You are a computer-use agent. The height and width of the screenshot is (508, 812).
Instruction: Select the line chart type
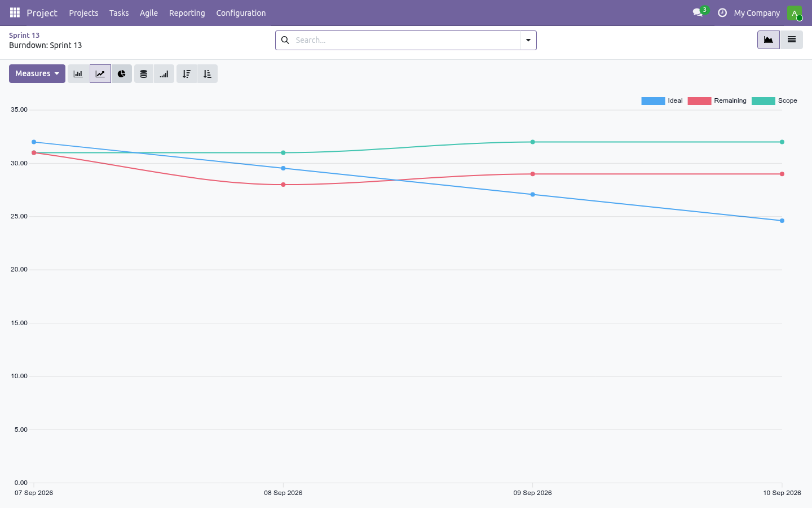click(100, 74)
